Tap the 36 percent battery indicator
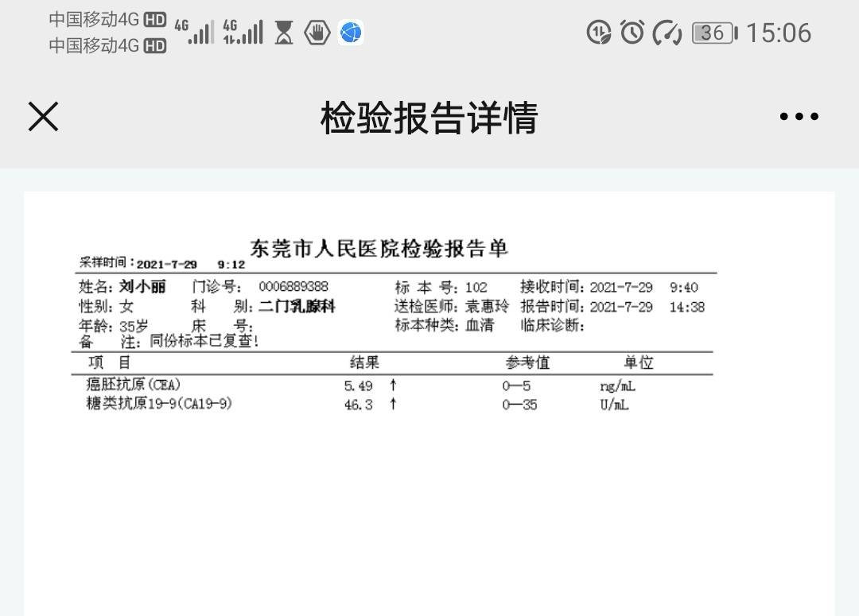The height and width of the screenshot is (616, 859). point(713,33)
